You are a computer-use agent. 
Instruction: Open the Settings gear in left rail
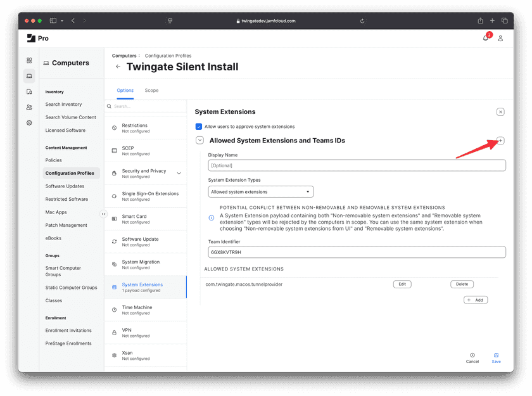tap(29, 123)
